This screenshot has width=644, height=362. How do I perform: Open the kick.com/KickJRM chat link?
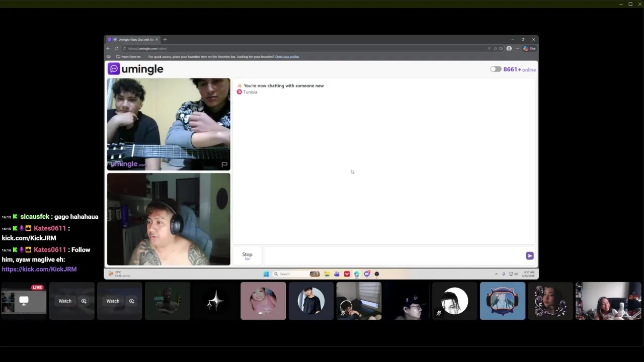click(39, 269)
